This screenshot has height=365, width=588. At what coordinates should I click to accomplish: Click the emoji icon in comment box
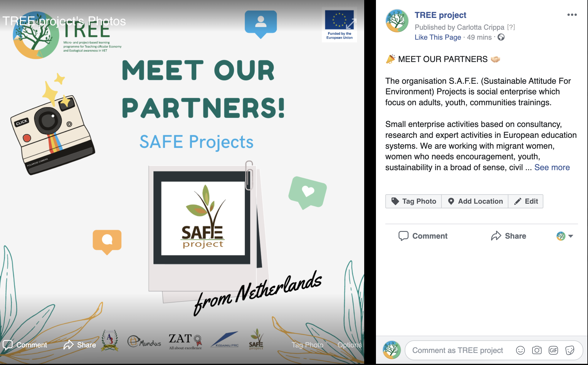(520, 350)
